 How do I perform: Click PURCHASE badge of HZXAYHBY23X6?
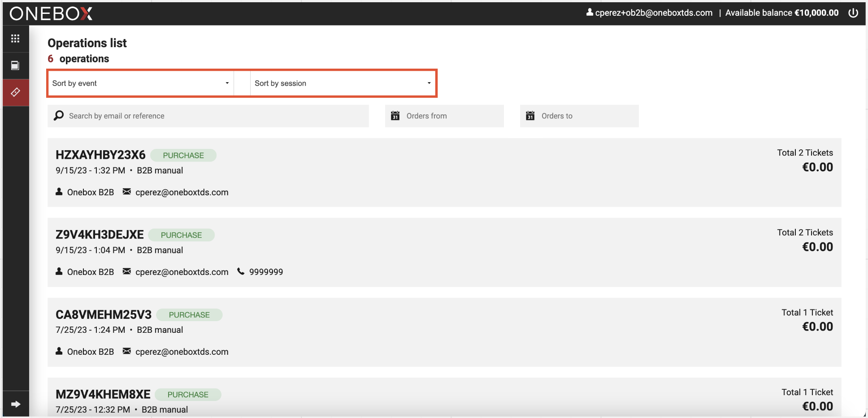tap(183, 155)
